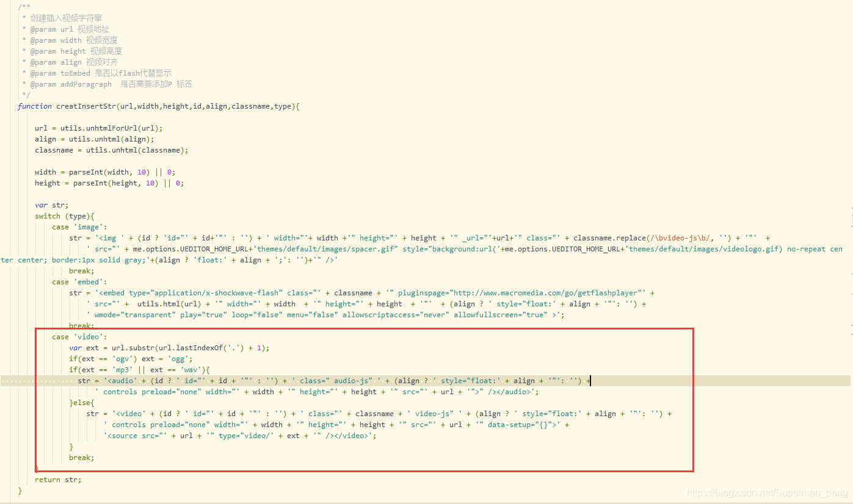The image size is (853, 504).
Task: Click the line containing data-setup="{}"
Action: [x=336, y=425]
